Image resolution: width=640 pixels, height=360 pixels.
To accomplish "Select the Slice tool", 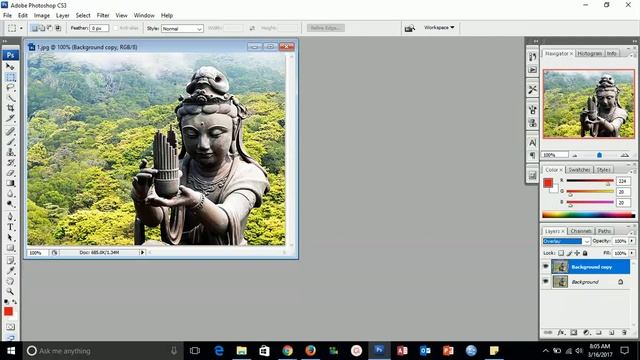I will point(10,119).
